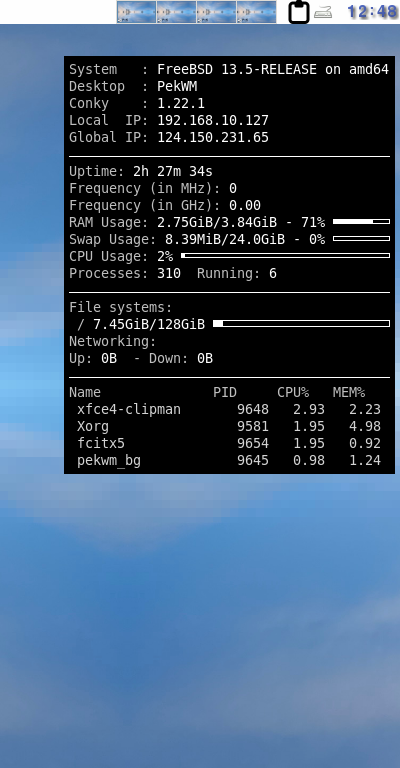Image resolution: width=400 pixels, height=768 pixels.
Task: Select the Xorg process row
Action: 229,427
